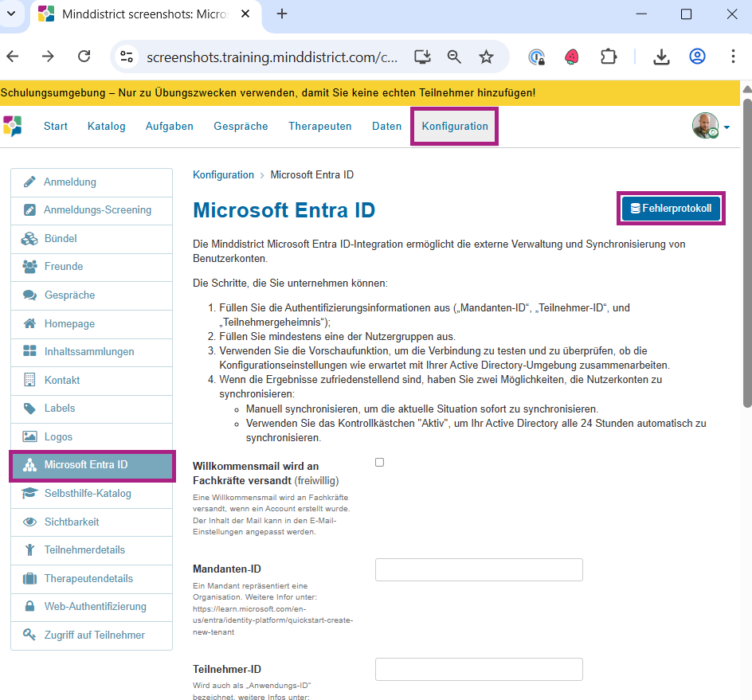Click the install app icon in address bar
The height and width of the screenshot is (700, 752).
(422, 57)
